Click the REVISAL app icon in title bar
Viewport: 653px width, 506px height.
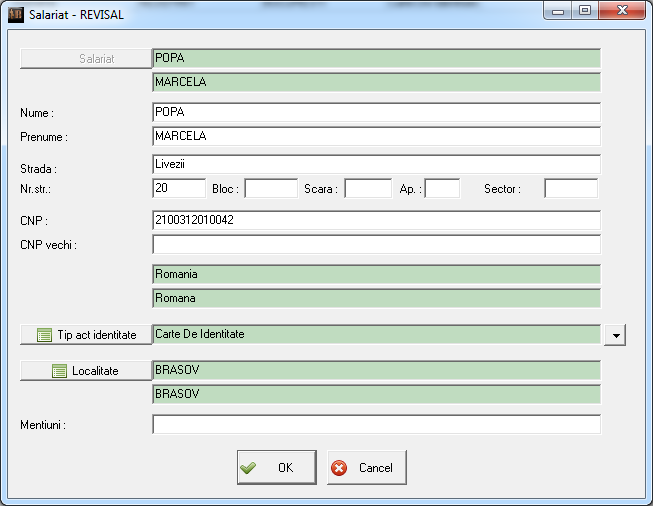[15, 15]
